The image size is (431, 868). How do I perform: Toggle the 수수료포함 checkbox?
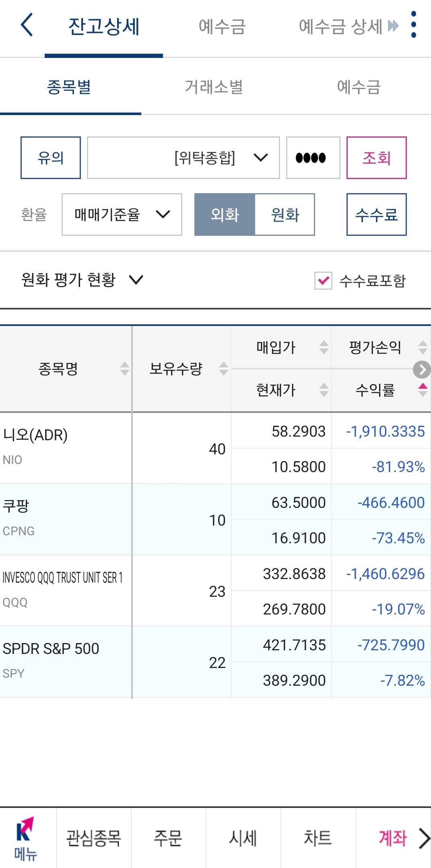pos(323,280)
